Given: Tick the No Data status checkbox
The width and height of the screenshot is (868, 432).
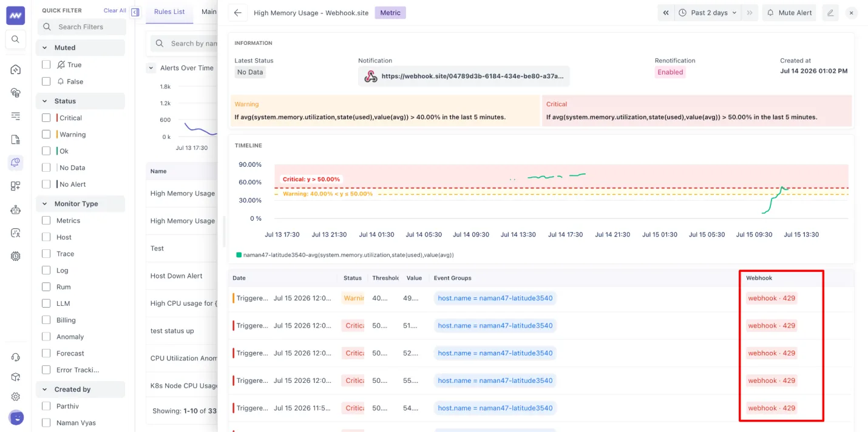Looking at the screenshot, I should tap(46, 167).
